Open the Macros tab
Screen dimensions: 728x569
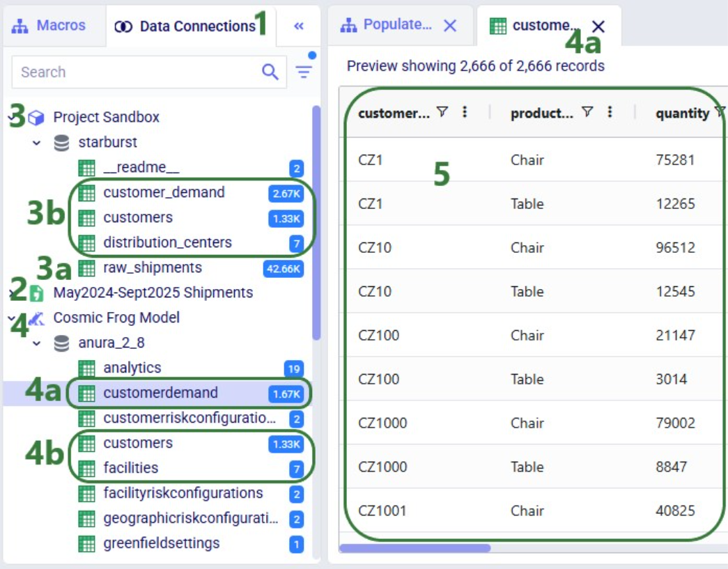[49, 26]
